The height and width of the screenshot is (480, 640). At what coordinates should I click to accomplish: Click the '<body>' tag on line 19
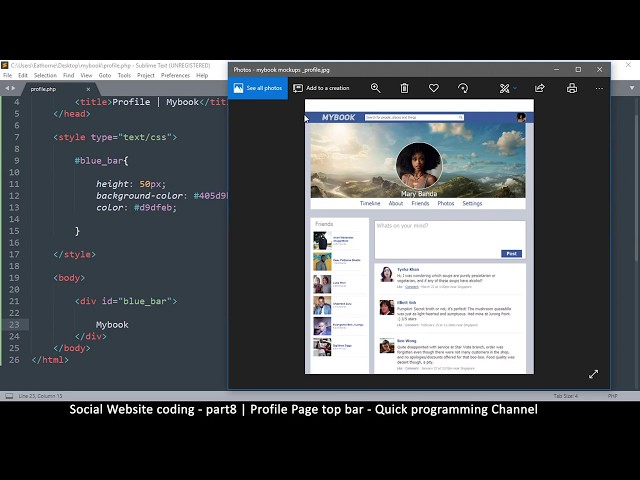[x=69, y=278]
